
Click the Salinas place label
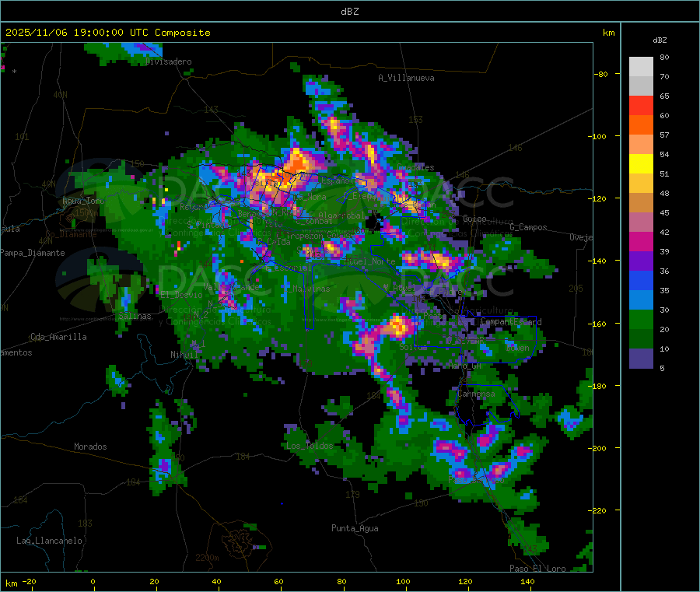coord(135,316)
